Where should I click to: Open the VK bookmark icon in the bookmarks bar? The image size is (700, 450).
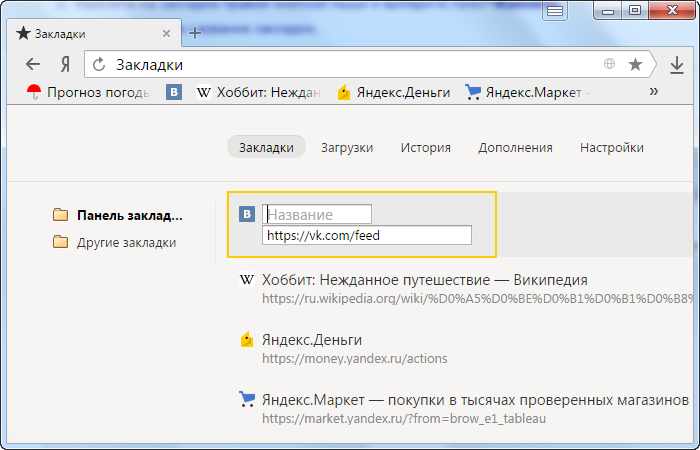(x=174, y=92)
